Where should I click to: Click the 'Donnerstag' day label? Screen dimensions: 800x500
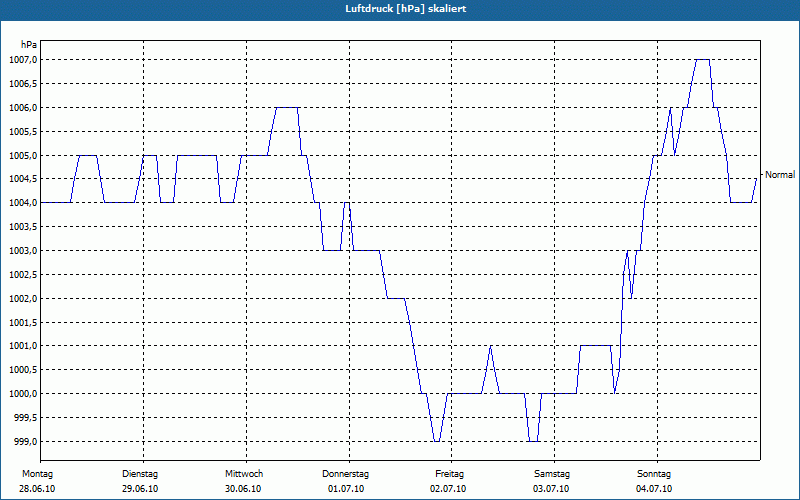[345, 474]
